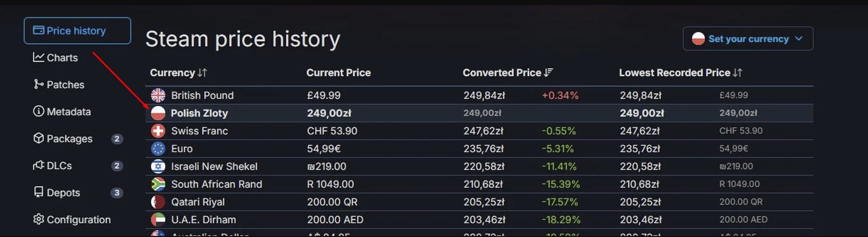
Task: Click the Packages count badge
Action: [x=117, y=139]
